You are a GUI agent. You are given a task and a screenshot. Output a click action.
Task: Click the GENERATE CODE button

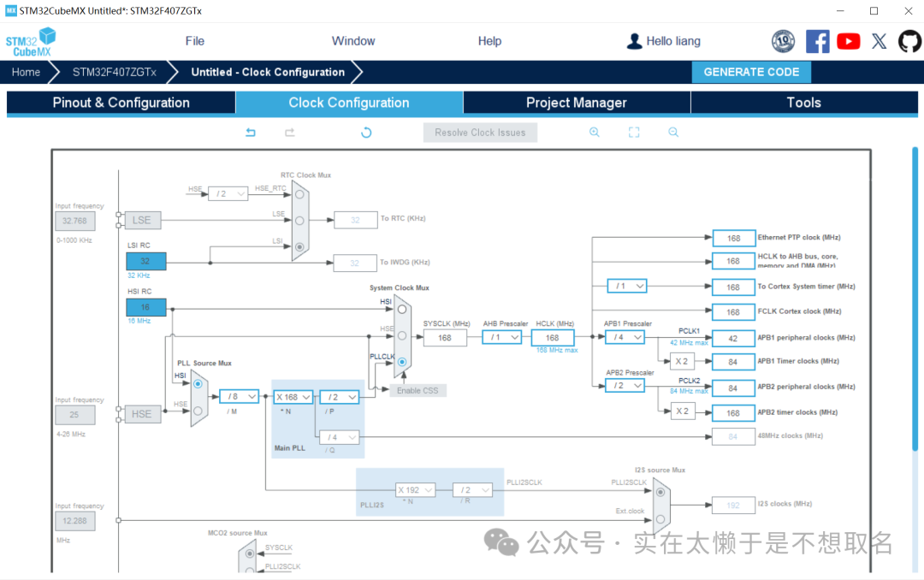751,73
